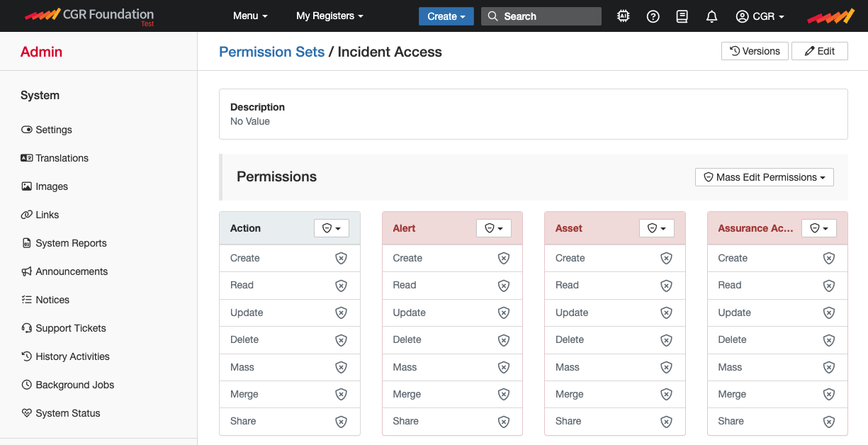Screen dimensions: 868x445
Task: Toggle Alert Delete permission shield icon
Action: tap(504, 340)
